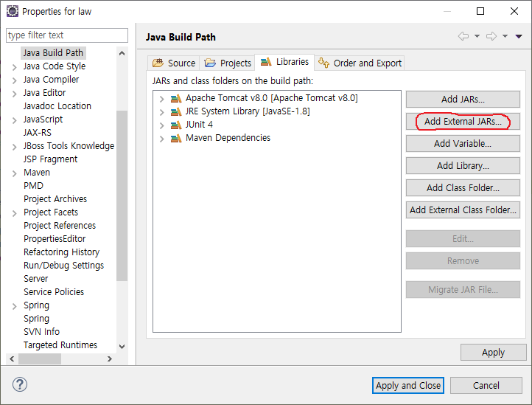Click the JUnit 4 library icon
532x405 pixels.
tap(176, 125)
